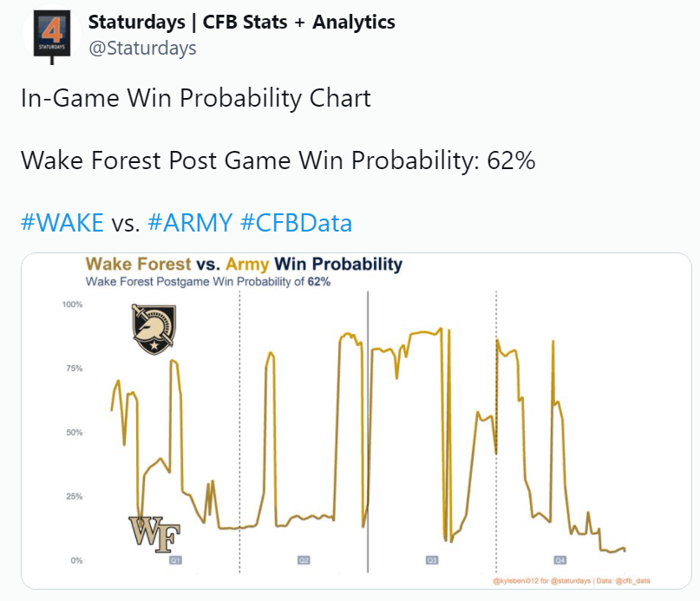This screenshot has height=601, width=700.
Task: Open the #WAKE hashtag
Action: point(62,222)
